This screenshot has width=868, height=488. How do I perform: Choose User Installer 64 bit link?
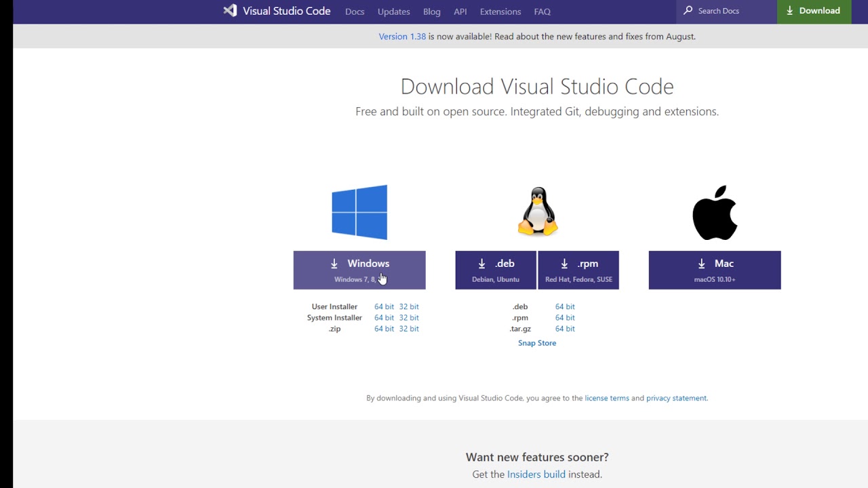[x=384, y=307]
